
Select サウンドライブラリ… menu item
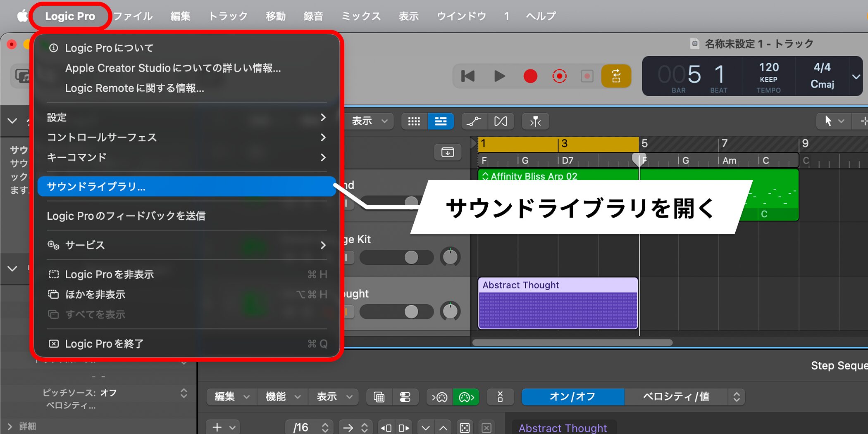click(186, 186)
